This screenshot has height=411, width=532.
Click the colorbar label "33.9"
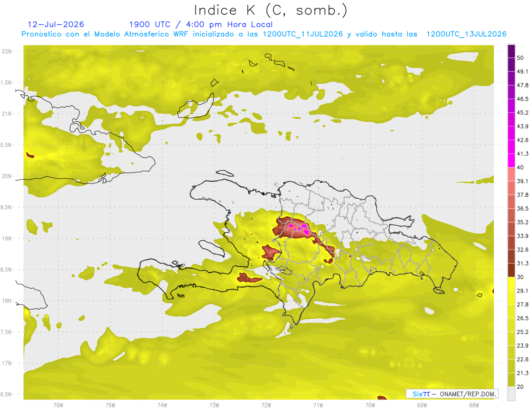523,236
